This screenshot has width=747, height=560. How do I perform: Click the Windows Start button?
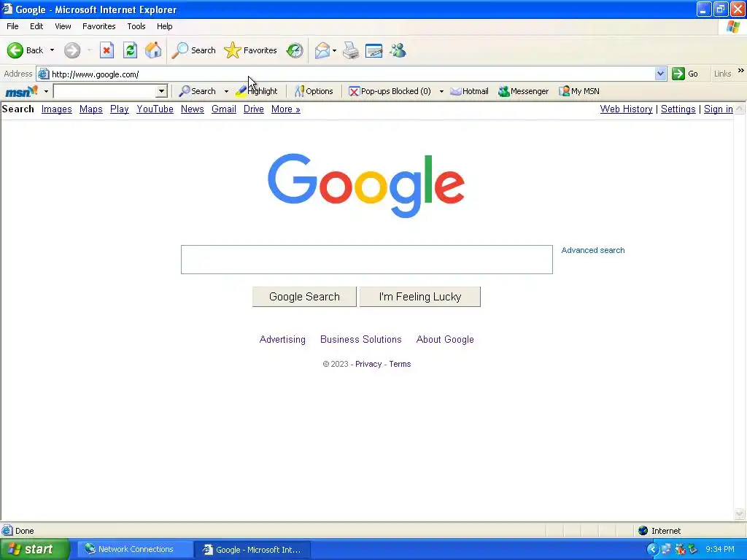click(x=34, y=550)
